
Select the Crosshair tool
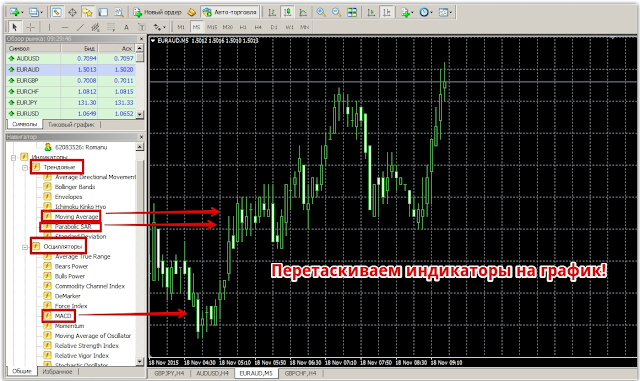31,27
